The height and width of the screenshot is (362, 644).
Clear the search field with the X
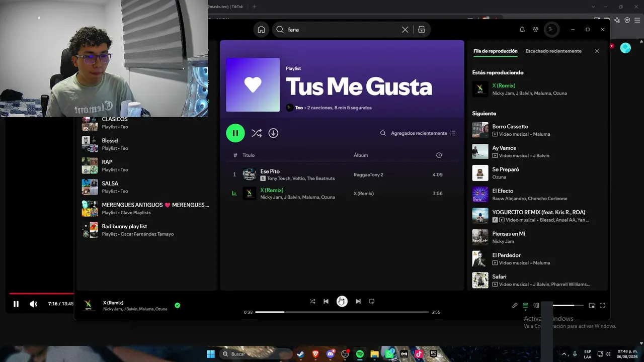[405, 30]
